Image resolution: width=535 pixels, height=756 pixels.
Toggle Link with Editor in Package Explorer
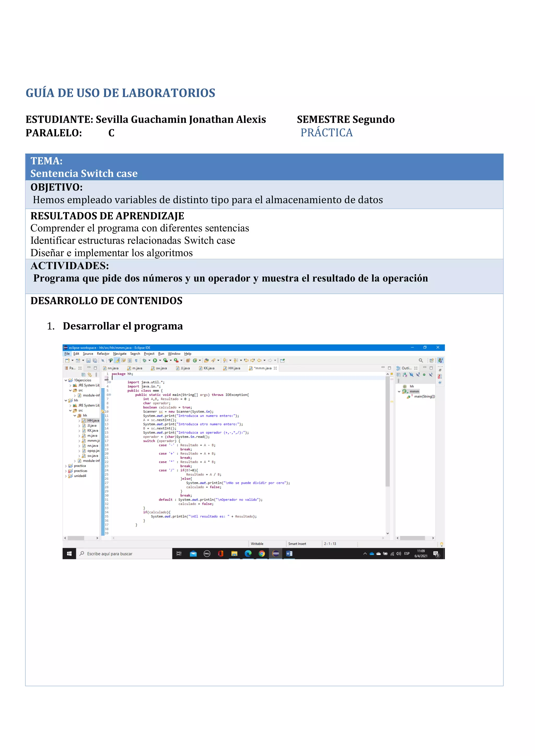[x=90, y=375]
